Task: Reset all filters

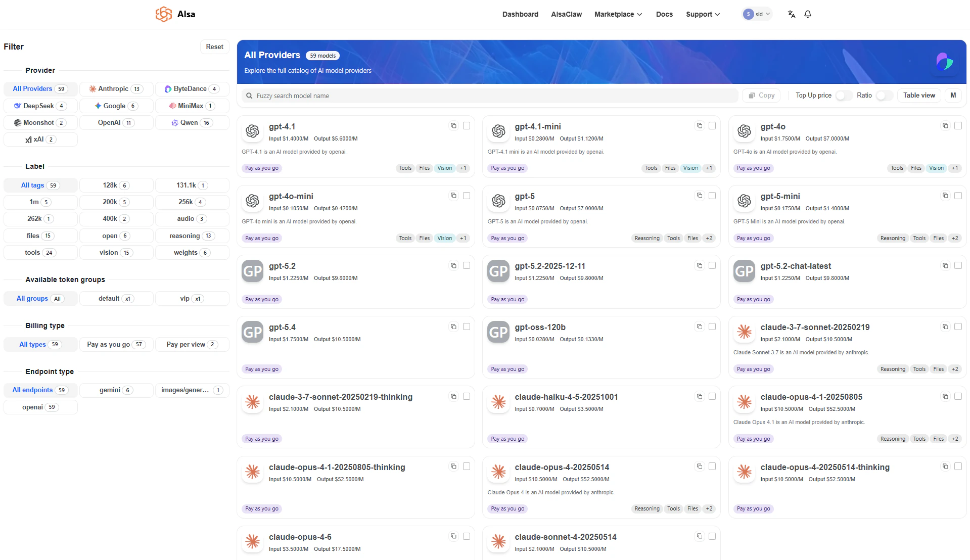Action: (214, 46)
